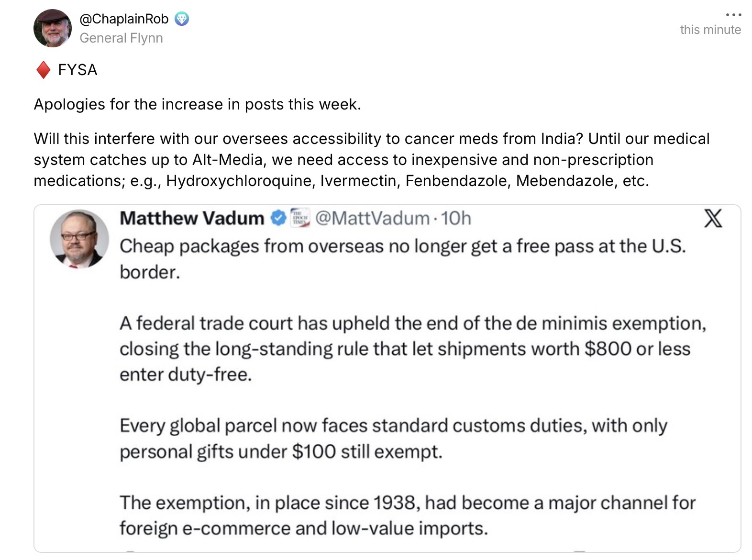Click the FYSA heading text
Screen dimensions: 752x560
pos(77,70)
